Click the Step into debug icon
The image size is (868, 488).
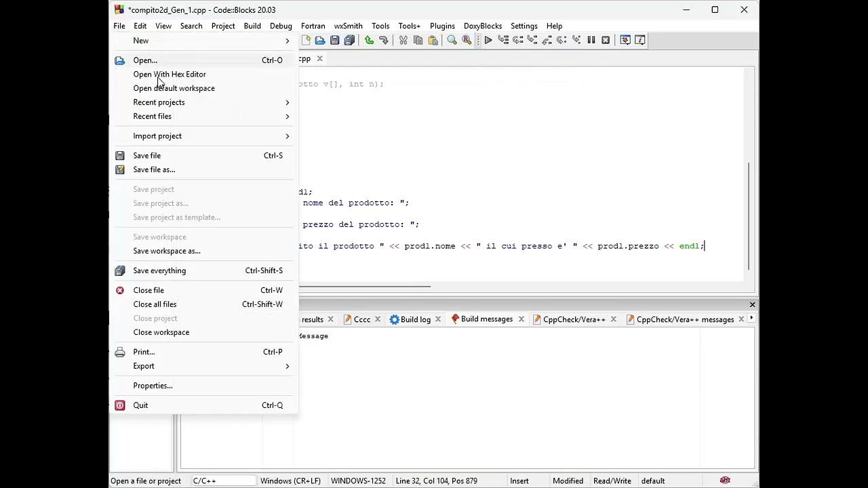pyautogui.click(x=532, y=41)
